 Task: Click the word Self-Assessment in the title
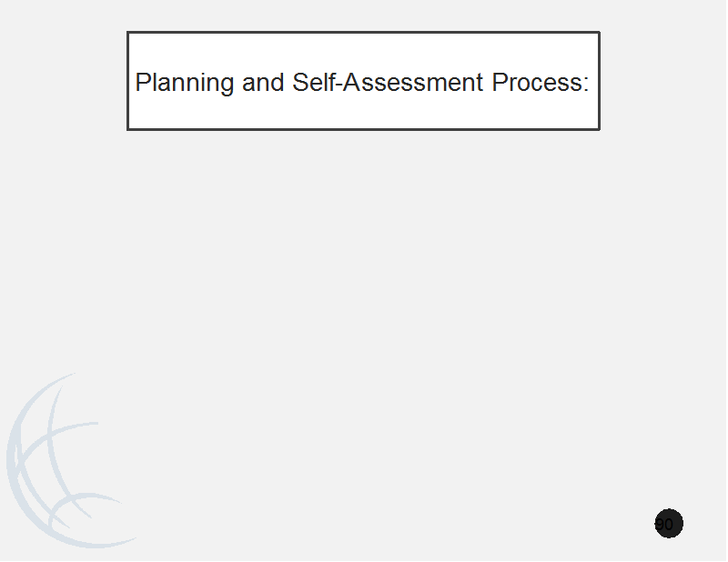(388, 82)
